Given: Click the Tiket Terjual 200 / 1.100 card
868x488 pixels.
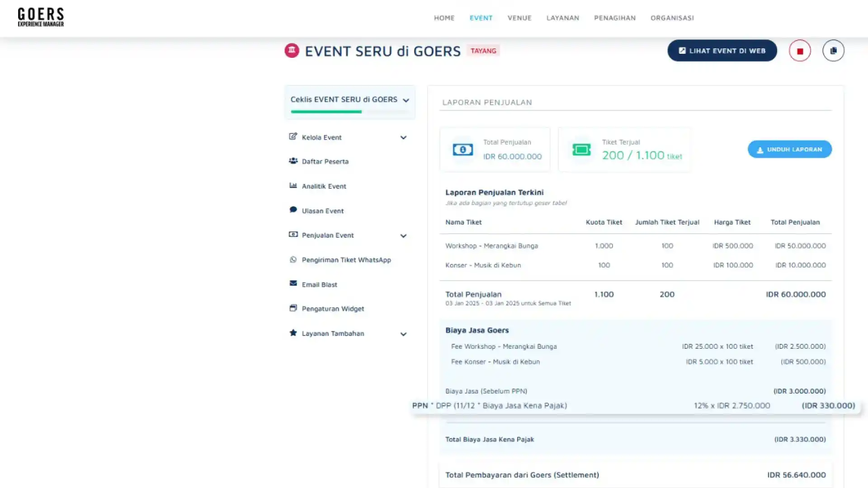Looking at the screenshot, I should coord(624,150).
